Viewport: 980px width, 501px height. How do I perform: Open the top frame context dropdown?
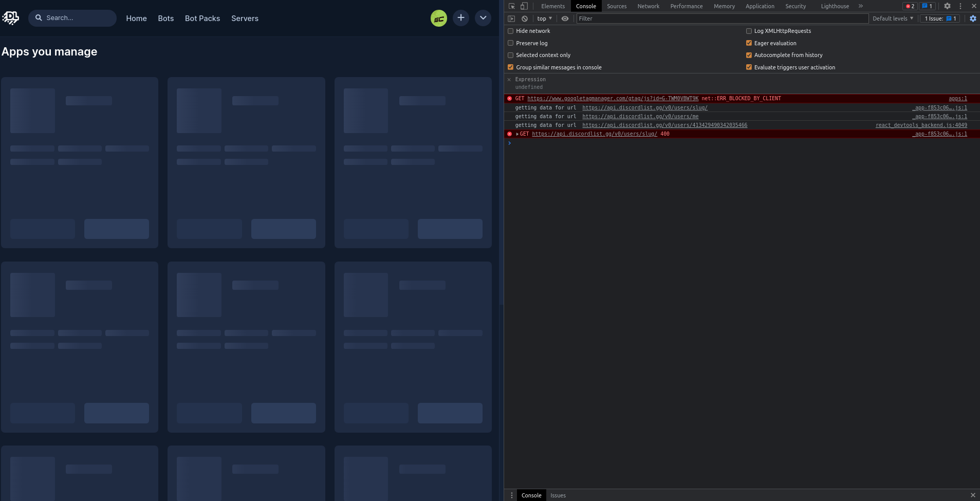coord(544,18)
